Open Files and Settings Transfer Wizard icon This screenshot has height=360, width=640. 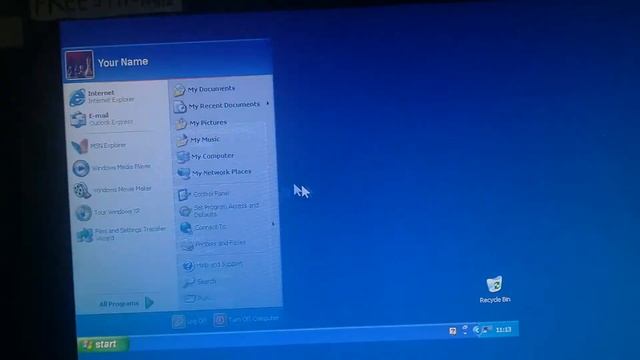(85, 235)
